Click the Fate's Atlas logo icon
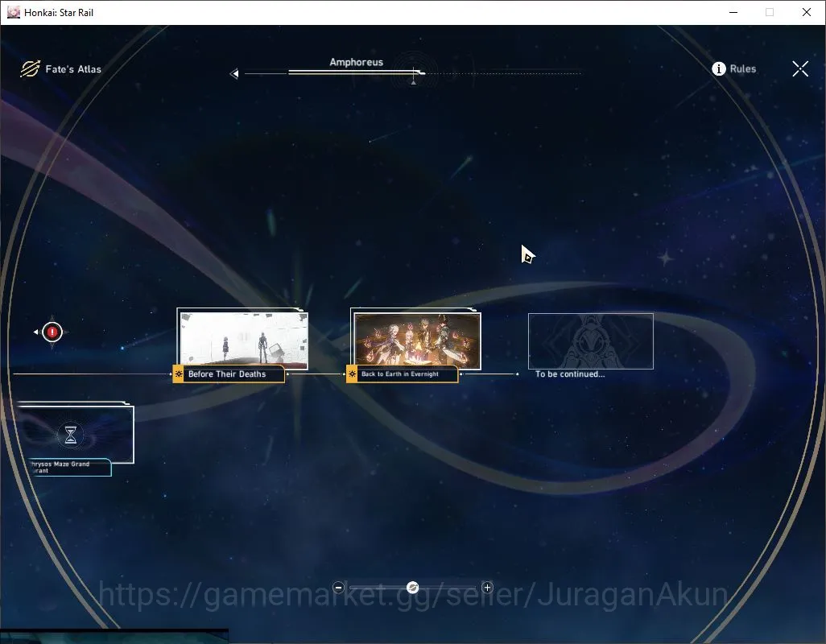The height and width of the screenshot is (644, 826). [30, 69]
